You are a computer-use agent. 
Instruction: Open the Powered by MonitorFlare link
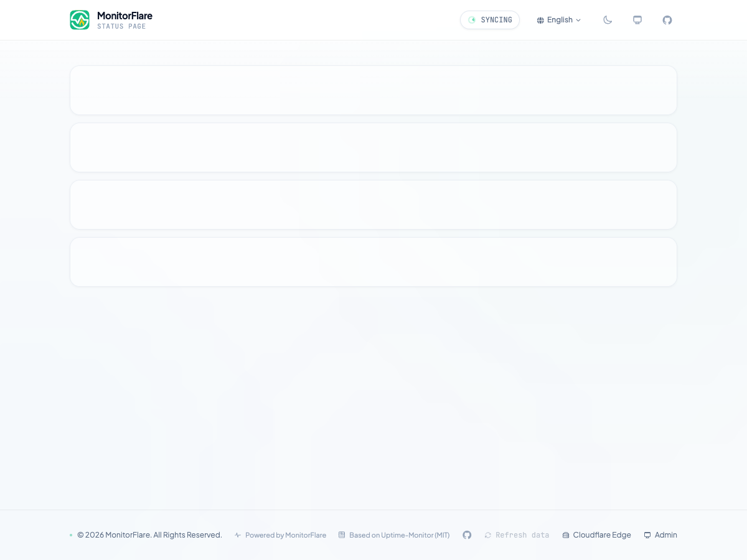tap(280, 535)
